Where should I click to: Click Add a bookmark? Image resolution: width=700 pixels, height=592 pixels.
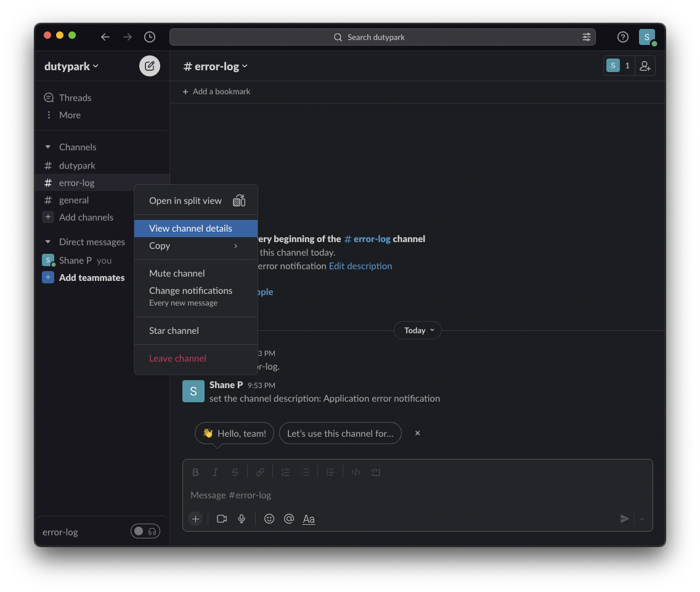(216, 92)
